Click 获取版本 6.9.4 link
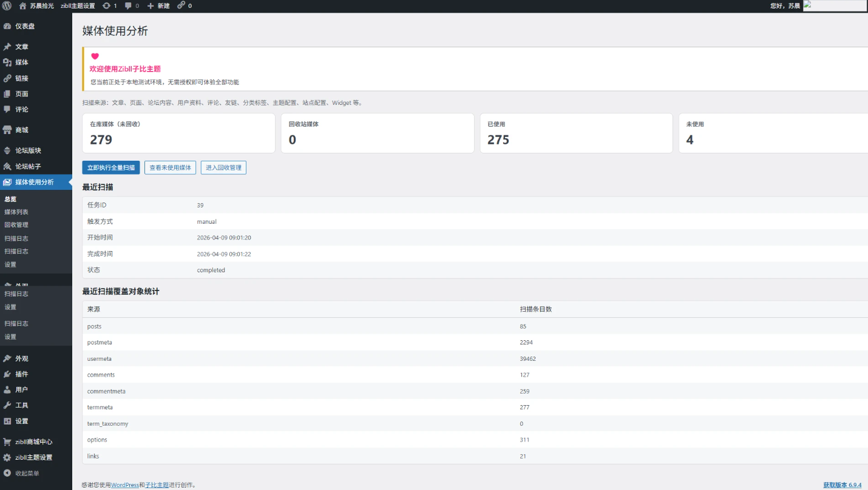The width and height of the screenshot is (868, 490). point(842,485)
